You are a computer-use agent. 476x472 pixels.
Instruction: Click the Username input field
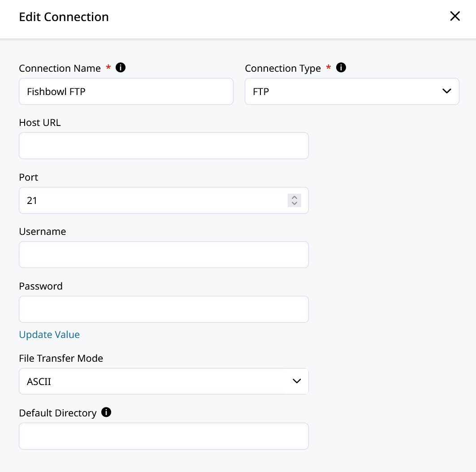[164, 255]
